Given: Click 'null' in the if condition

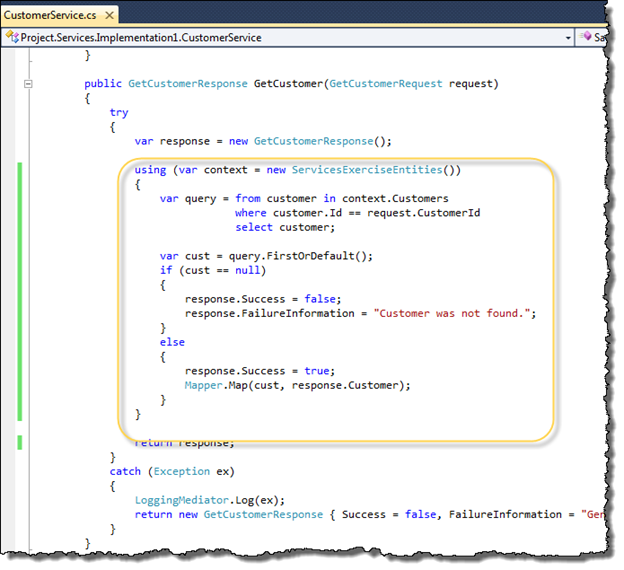Looking at the screenshot, I should (x=248, y=270).
